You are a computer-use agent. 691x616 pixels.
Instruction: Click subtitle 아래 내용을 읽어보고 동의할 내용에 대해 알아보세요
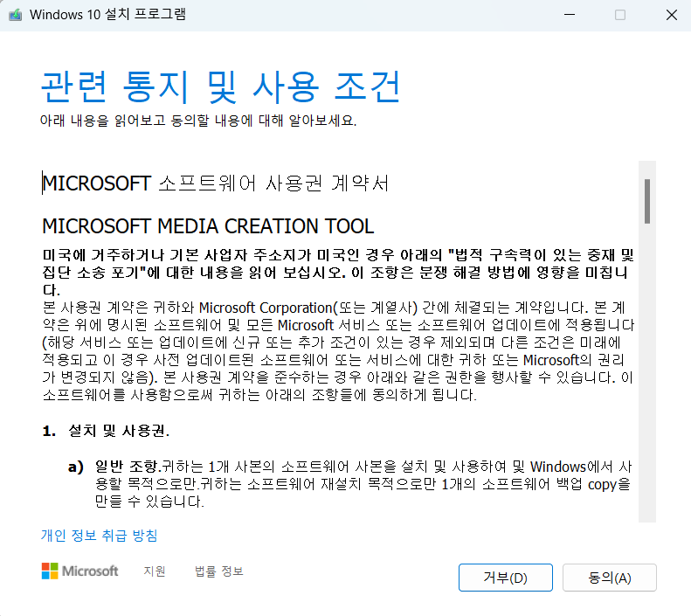198,121
